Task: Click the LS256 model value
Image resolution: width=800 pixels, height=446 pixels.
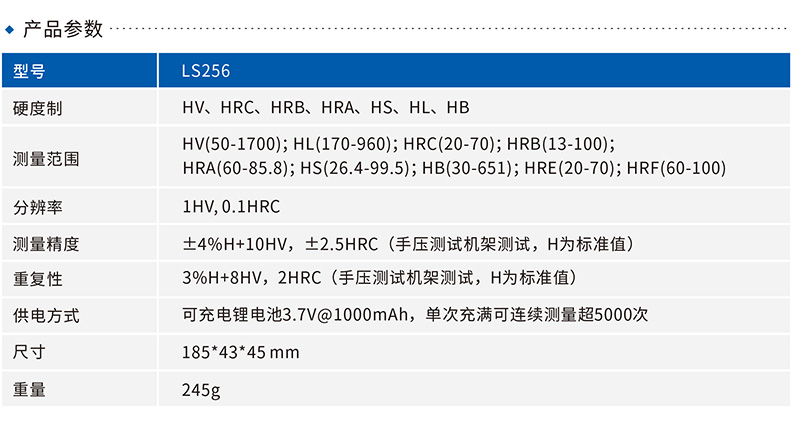Action: [x=207, y=71]
